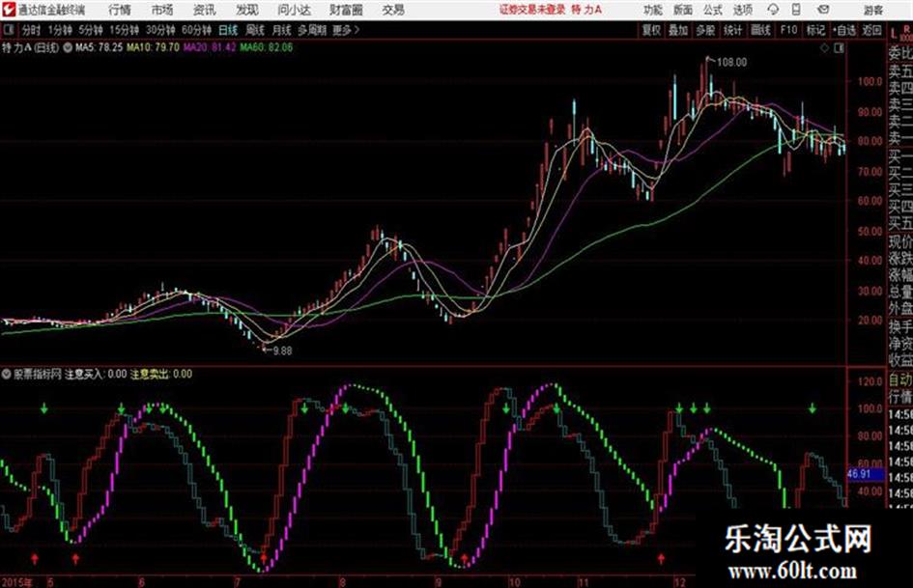Click the +自选 add to watchlist button
The height and width of the screenshot is (588, 913).
843,30
